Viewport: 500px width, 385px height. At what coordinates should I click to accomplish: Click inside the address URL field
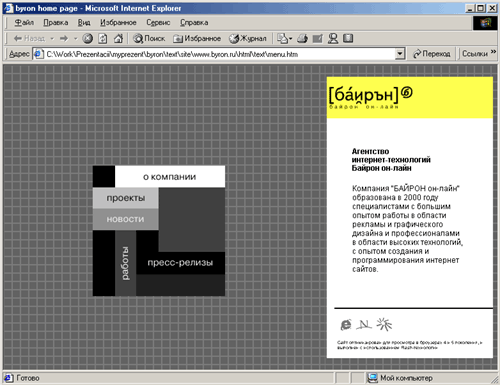click(220, 54)
